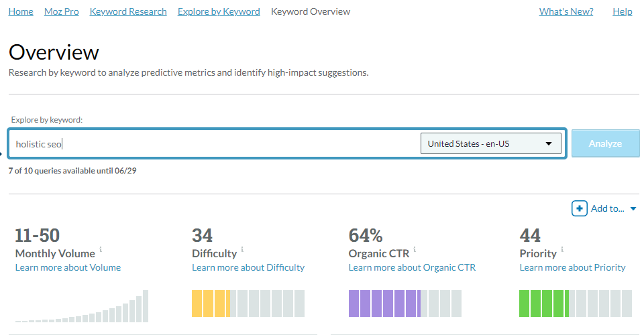The height and width of the screenshot is (335, 644).
Task: Open the Help link
Action: pos(623,11)
